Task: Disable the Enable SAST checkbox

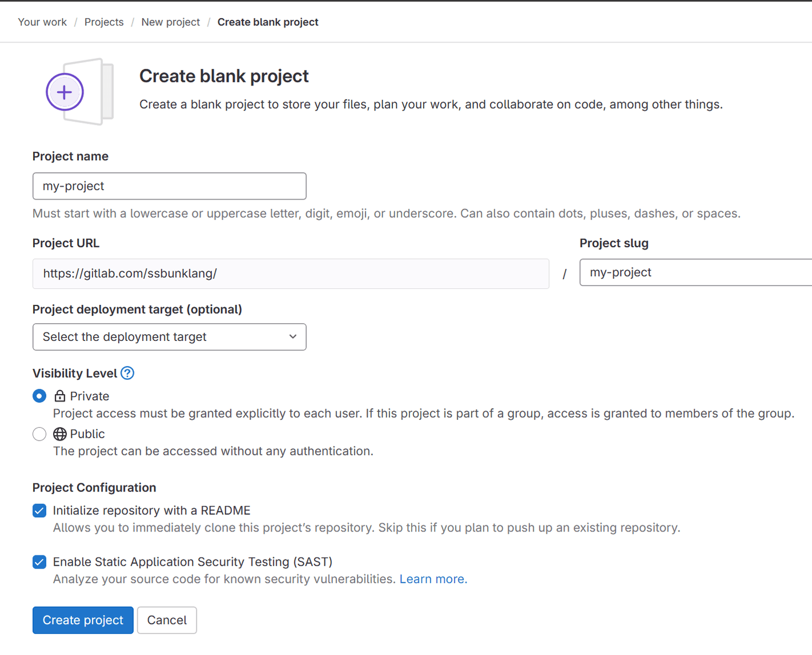Action: pos(39,562)
